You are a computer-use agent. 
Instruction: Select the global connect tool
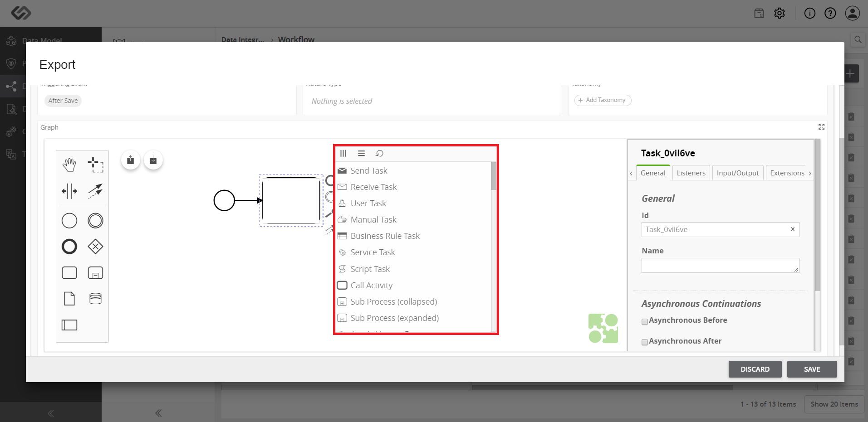tap(95, 191)
